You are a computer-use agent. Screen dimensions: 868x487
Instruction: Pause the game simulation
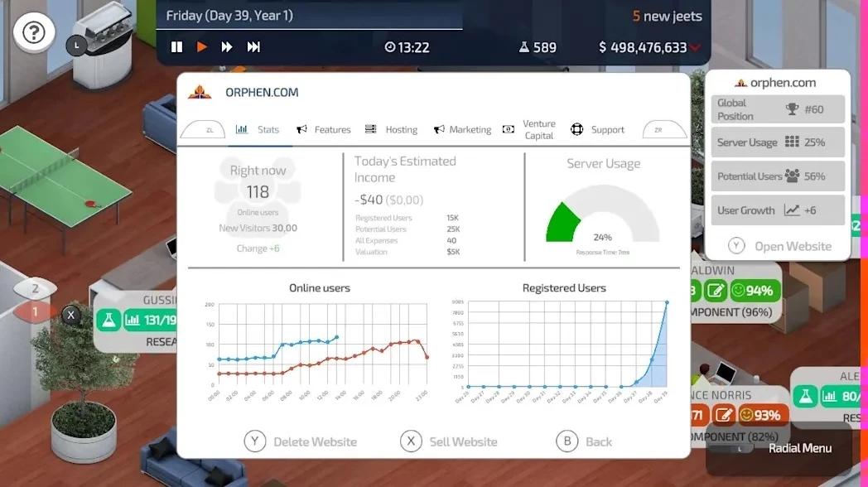click(176, 47)
